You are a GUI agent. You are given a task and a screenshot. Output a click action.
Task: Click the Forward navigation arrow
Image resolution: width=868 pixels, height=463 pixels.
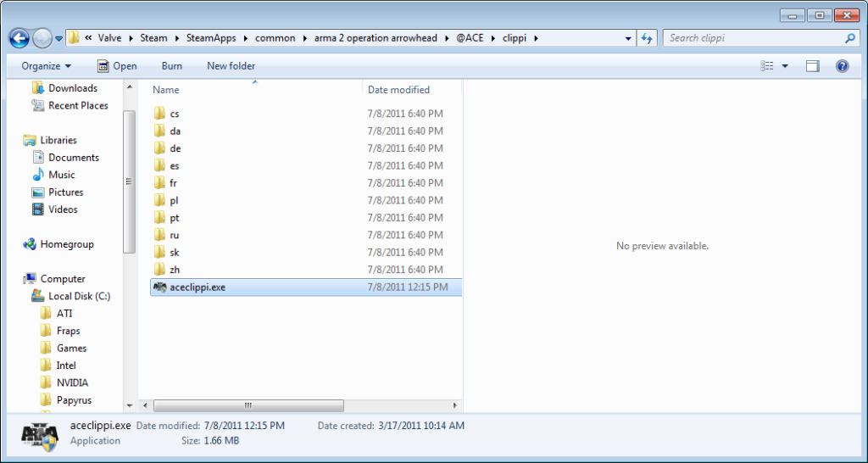[42, 38]
